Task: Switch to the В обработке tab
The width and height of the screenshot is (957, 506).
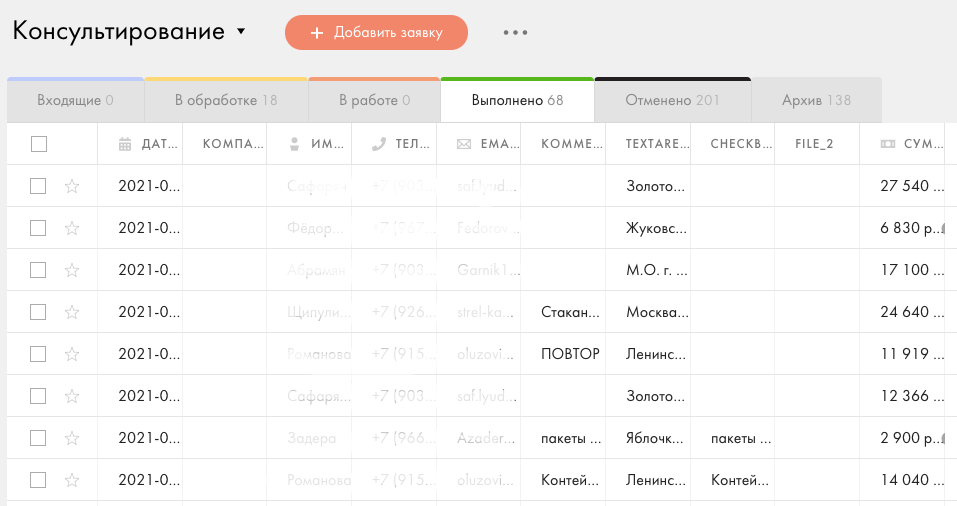Action: [x=226, y=101]
